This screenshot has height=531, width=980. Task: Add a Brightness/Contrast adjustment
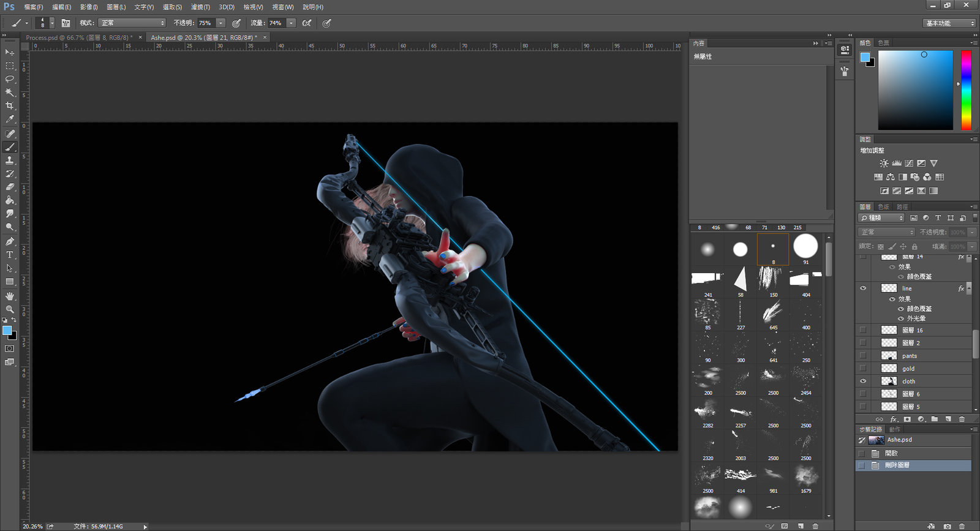point(884,164)
